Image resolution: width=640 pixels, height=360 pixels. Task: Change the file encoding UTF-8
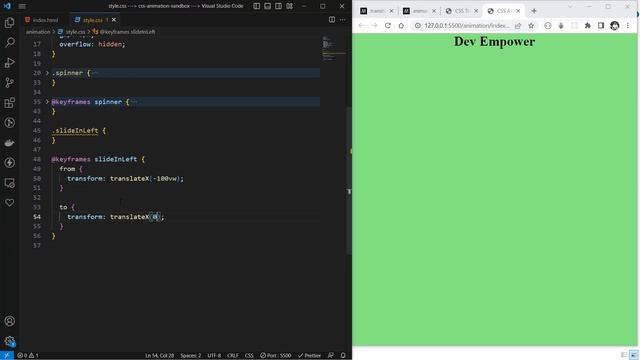point(214,356)
